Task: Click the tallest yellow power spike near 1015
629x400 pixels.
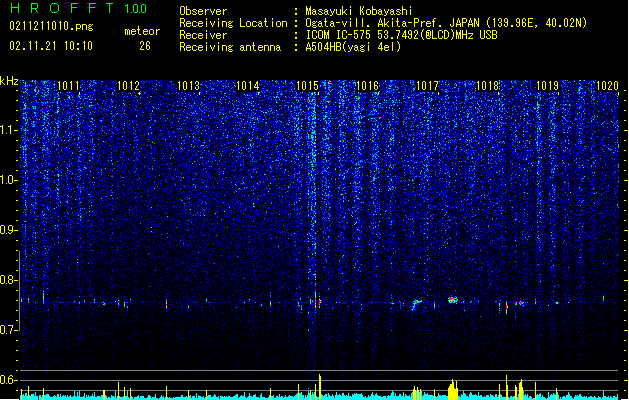Action: pos(320,387)
